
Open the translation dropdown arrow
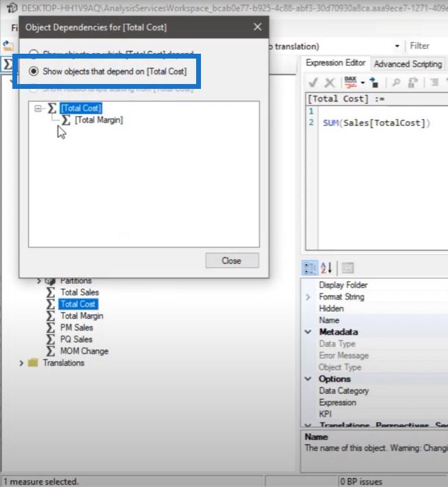coord(397,46)
